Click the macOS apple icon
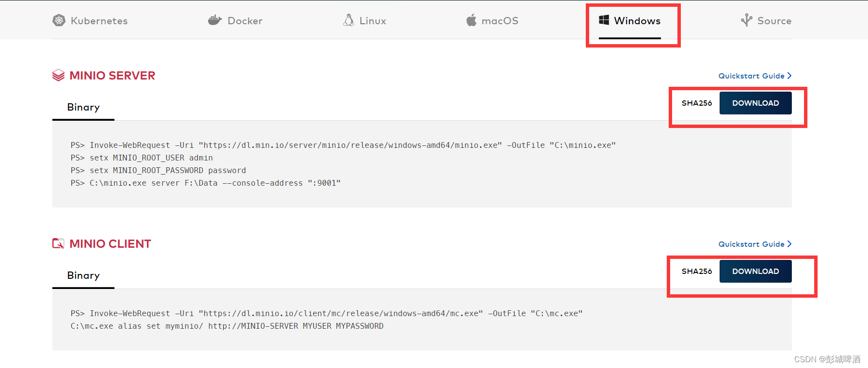868x368 pixels. point(471,20)
